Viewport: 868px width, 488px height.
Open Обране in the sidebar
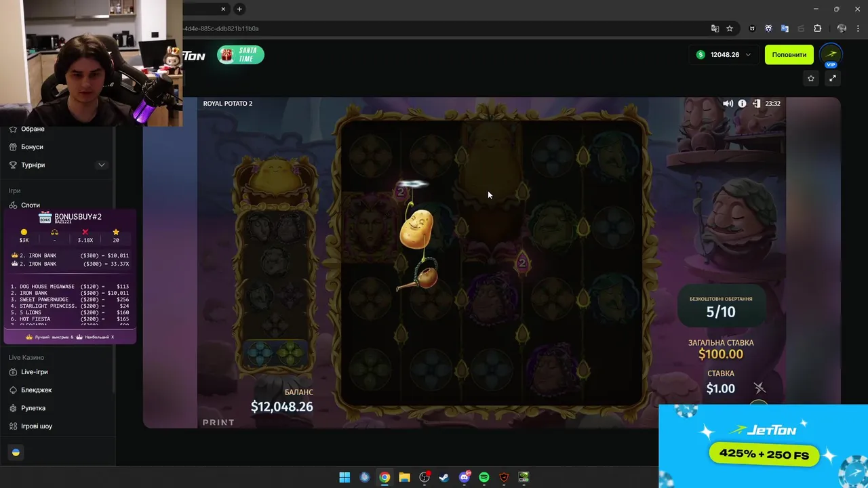point(33,129)
